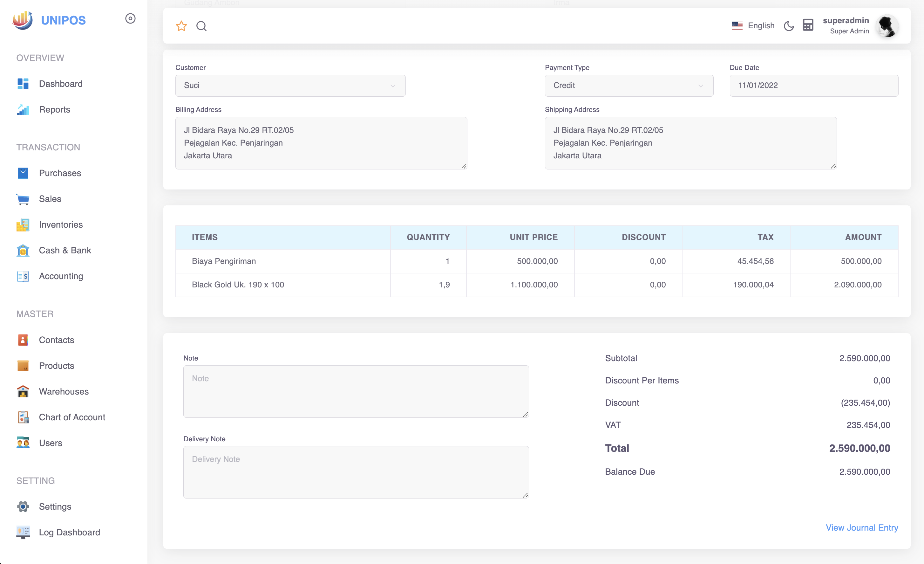Open the Dashboard menu item
The width and height of the screenshot is (924, 564).
click(x=61, y=84)
